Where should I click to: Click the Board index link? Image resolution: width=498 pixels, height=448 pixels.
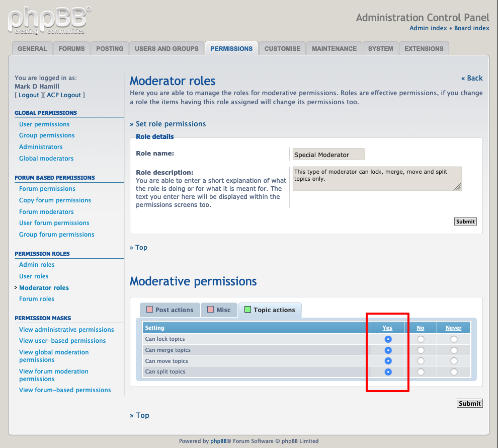click(472, 28)
